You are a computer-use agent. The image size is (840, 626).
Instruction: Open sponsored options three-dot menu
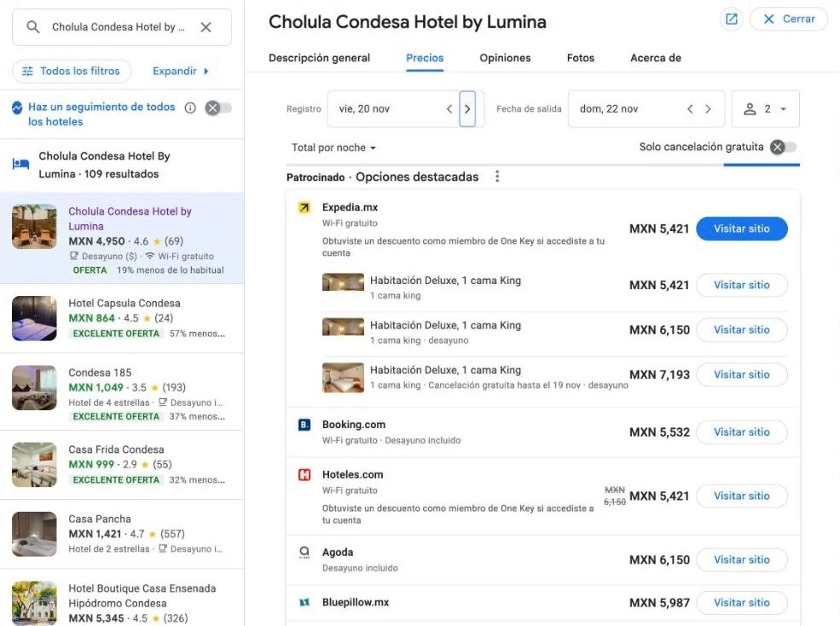click(x=497, y=177)
